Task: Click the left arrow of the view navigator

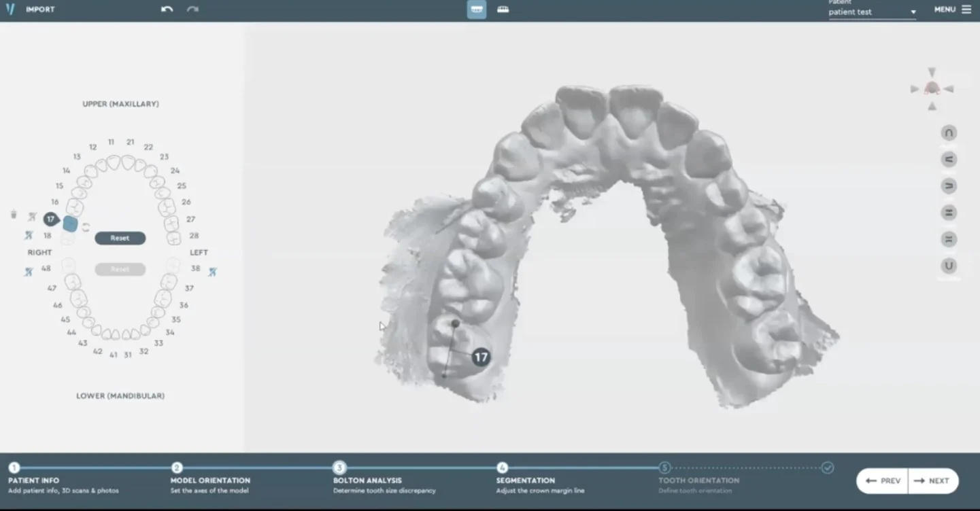Action: (915, 89)
